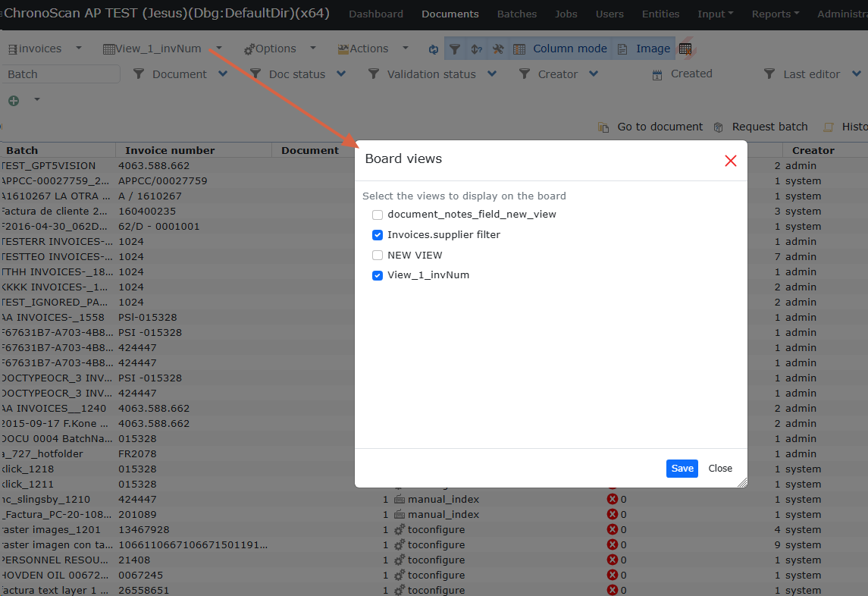868x596 pixels.
Task: Click the Created calendar icon
Action: point(657,75)
